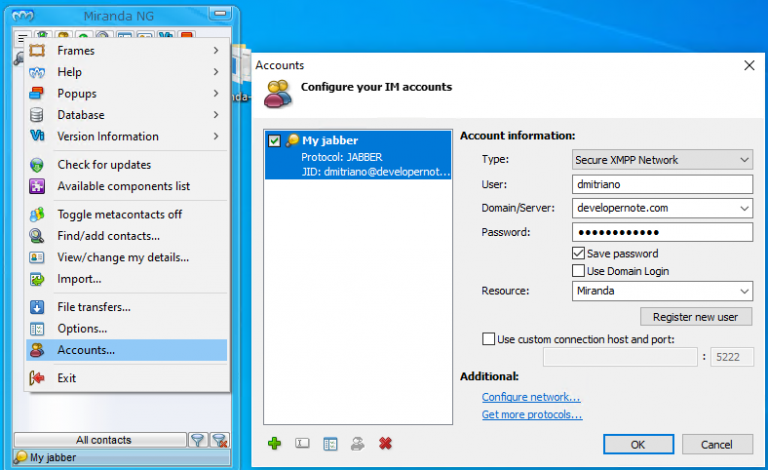The height and width of the screenshot is (470, 768).
Task: Select My jabber account list entry
Action: point(358,155)
